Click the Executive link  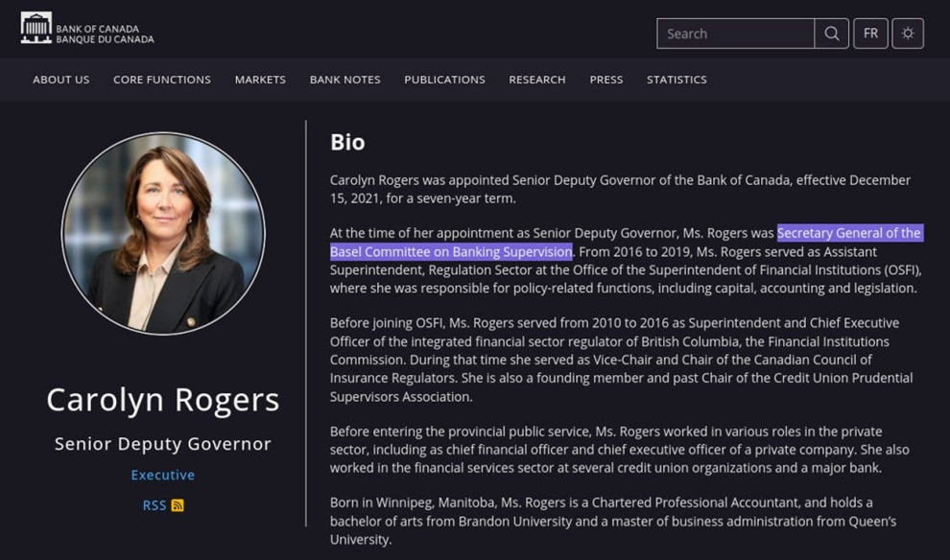(x=163, y=475)
